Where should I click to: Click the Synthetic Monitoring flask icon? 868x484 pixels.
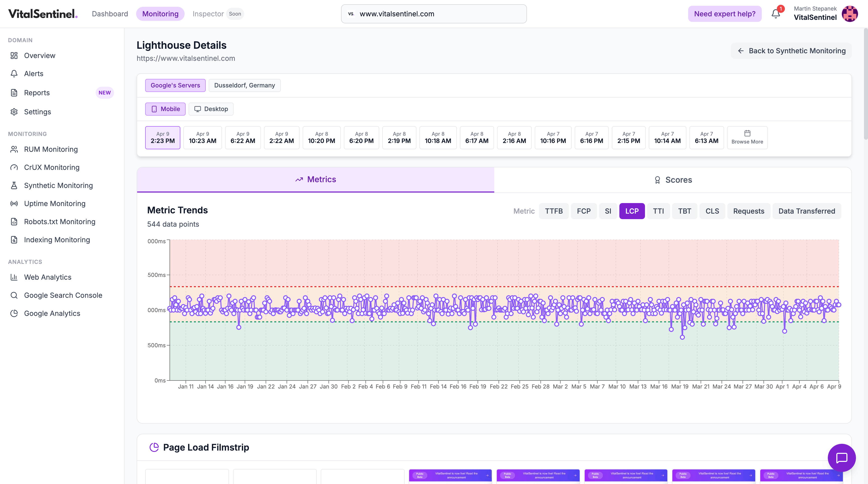(x=14, y=185)
